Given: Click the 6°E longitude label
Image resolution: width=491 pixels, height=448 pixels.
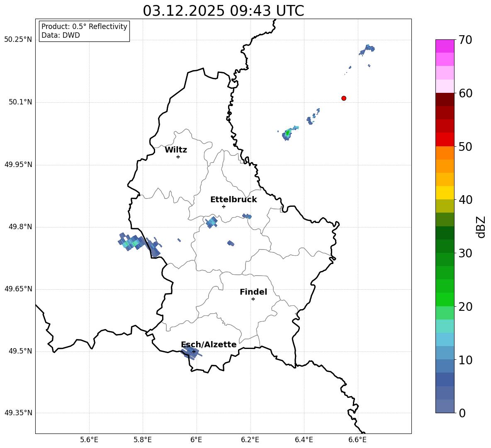Looking at the screenshot, I should pos(196,440).
